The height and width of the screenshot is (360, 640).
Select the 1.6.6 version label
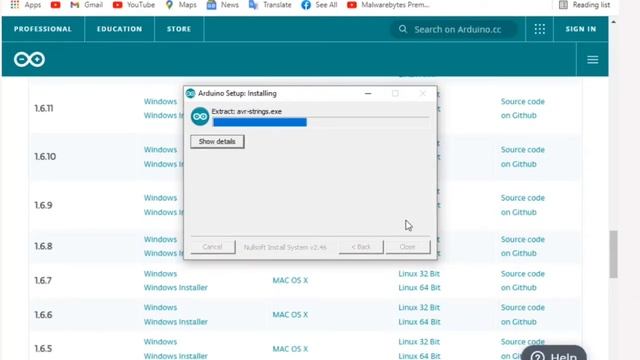(x=43, y=315)
